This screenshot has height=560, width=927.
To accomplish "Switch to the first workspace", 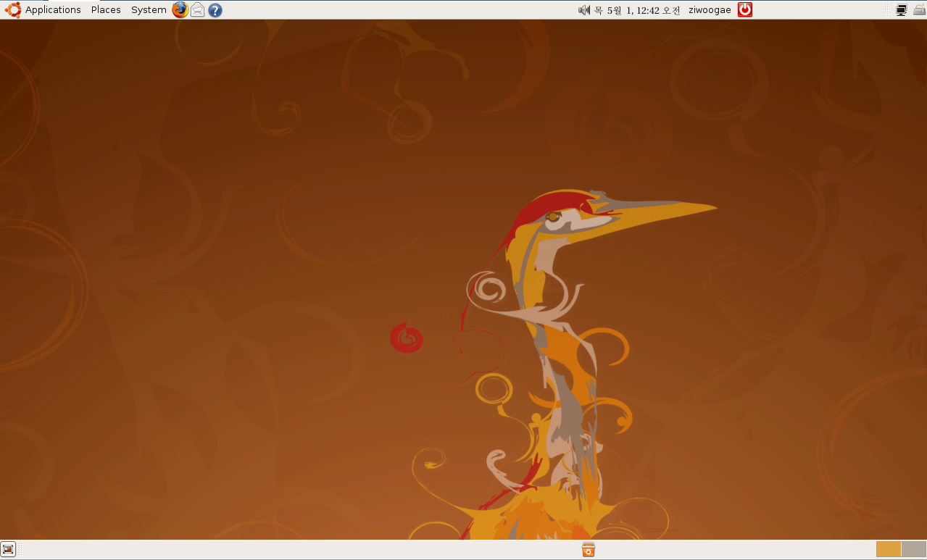I will [889, 549].
